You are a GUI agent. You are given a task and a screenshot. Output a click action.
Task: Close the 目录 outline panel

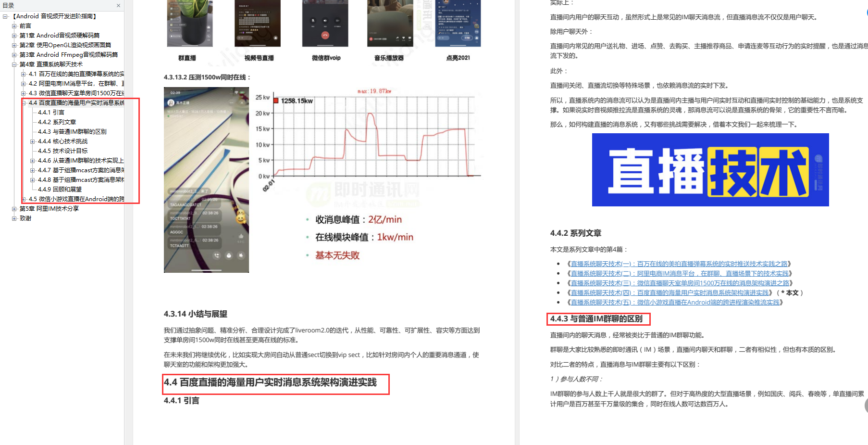click(x=118, y=6)
